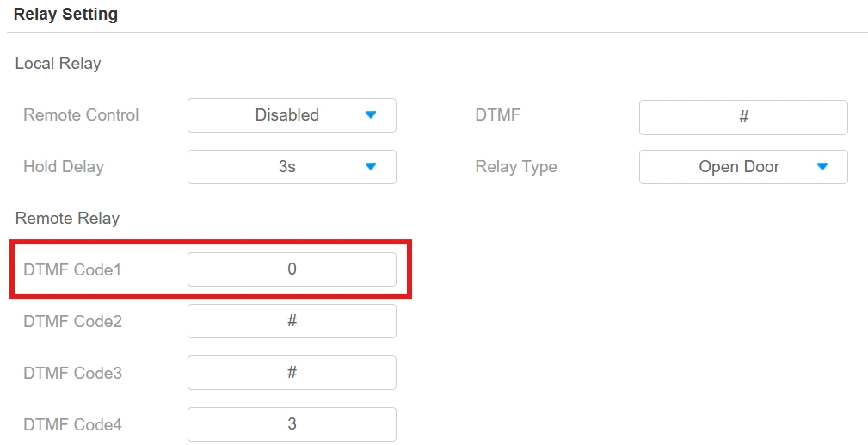This screenshot has width=868, height=445.
Task: Open the Relay Type dropdown
Action: click(742, 167)
